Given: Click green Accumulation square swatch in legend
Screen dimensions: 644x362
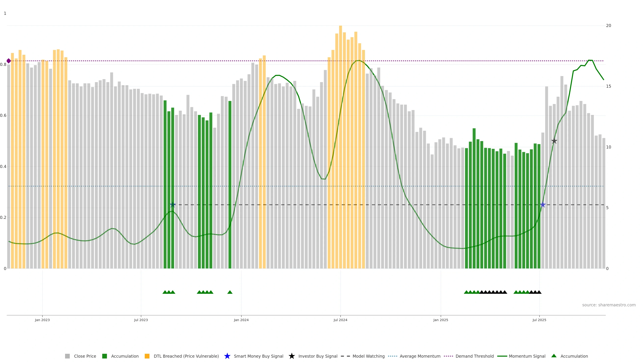Looking at the screenshot, I should point(104,356).
